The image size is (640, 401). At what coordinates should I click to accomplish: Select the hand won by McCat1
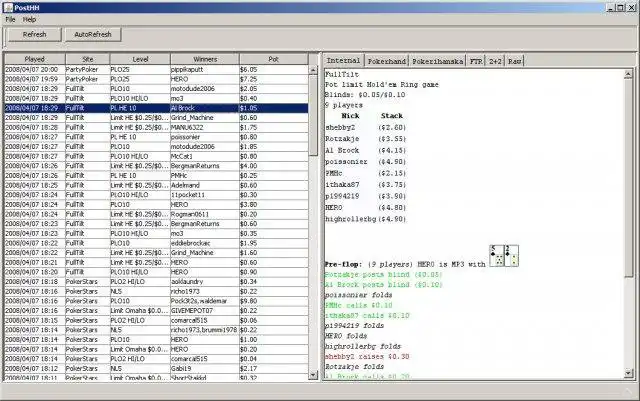156,156
